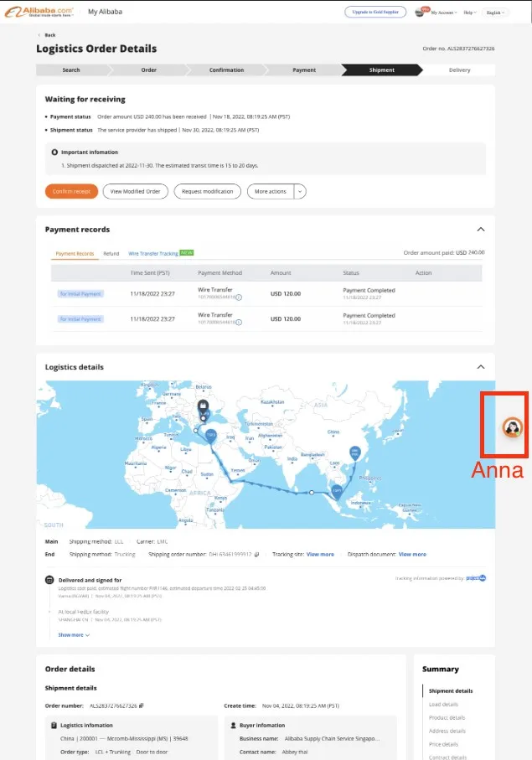This screenshot has width=532, height=760.
Task: Click the Alibaba.com logo
Action: click(39, 12)
